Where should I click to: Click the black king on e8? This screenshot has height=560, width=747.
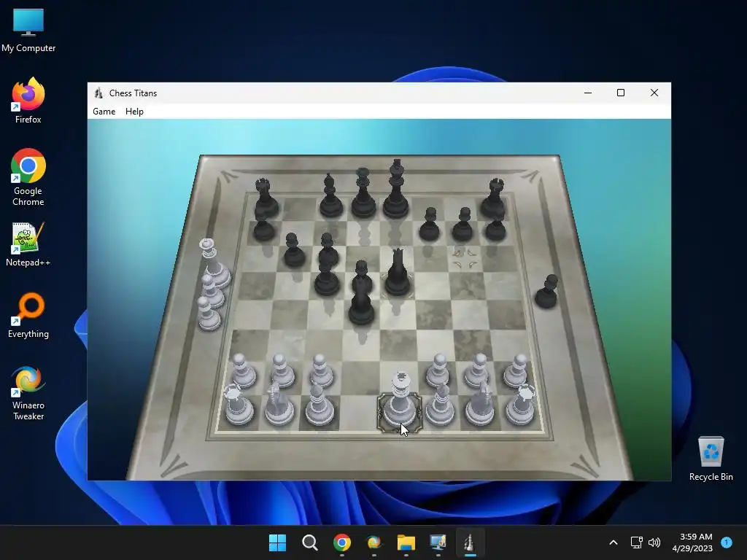tap(396, 190)
